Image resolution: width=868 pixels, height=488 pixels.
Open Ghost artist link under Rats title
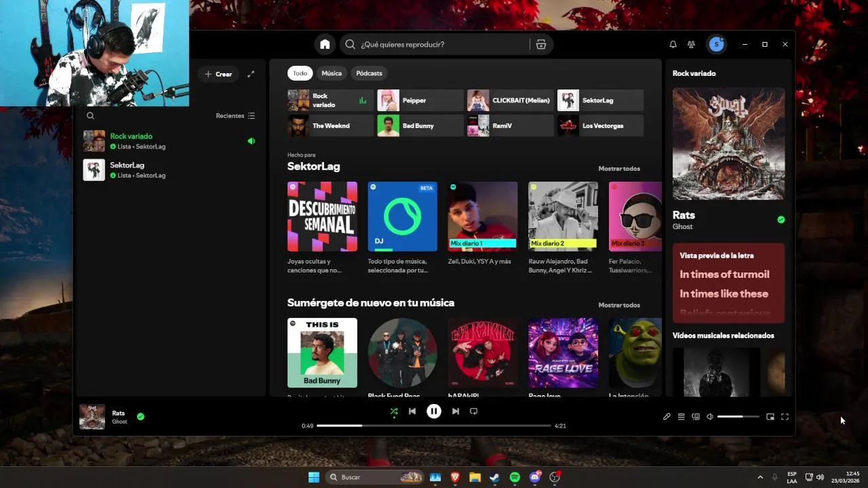point(682,227)
